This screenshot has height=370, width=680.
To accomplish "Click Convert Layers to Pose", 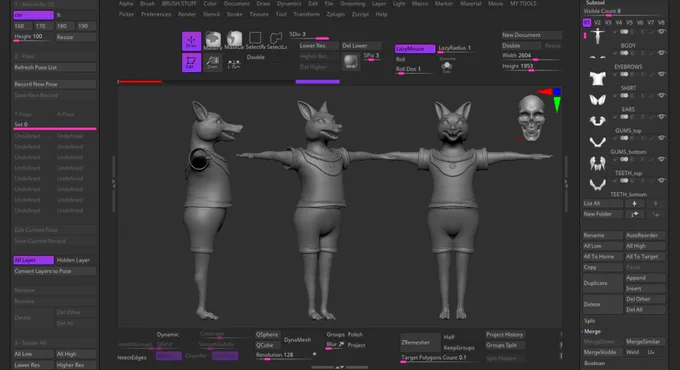I will (x=55, y=271).
